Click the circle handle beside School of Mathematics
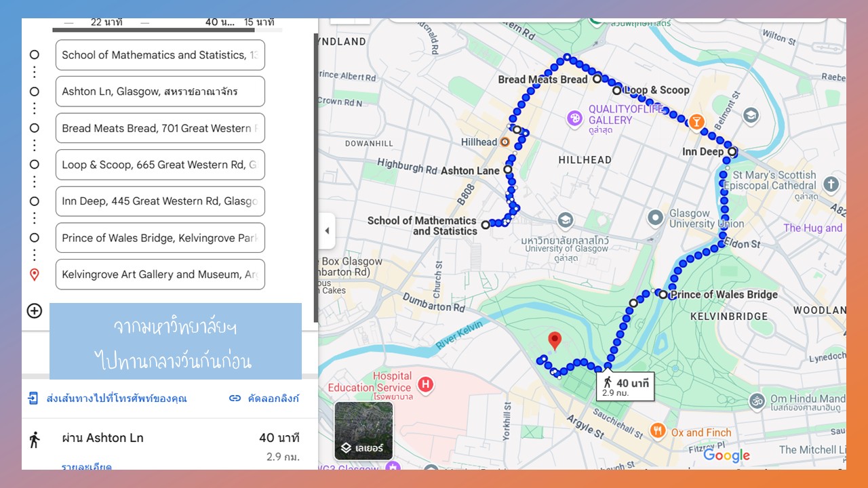This screenshot has width=868, height=488. (35, 55)
